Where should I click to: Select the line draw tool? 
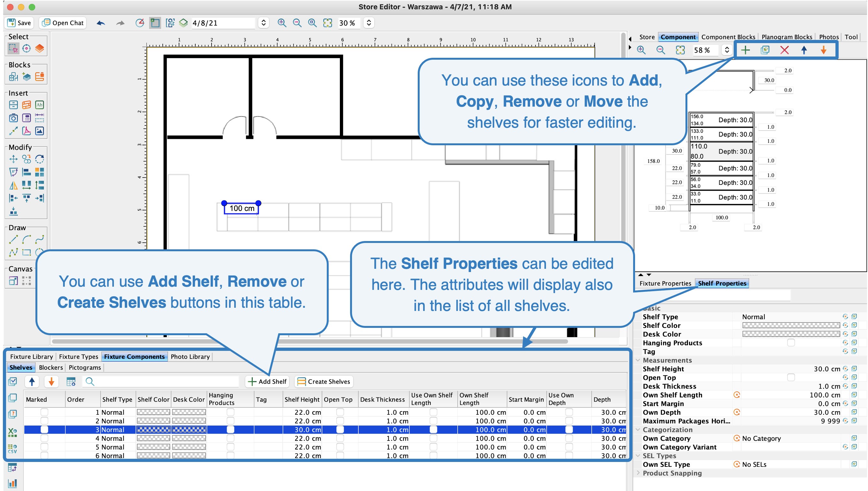pos(13,239)
